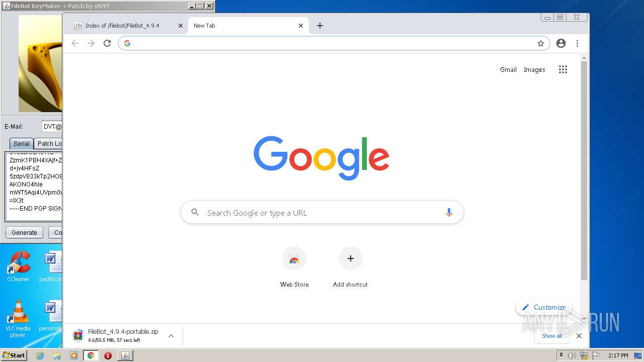This screenshot has height=362, width=644.
Task: Click the Google search box
Action: (x=322, y=213)
